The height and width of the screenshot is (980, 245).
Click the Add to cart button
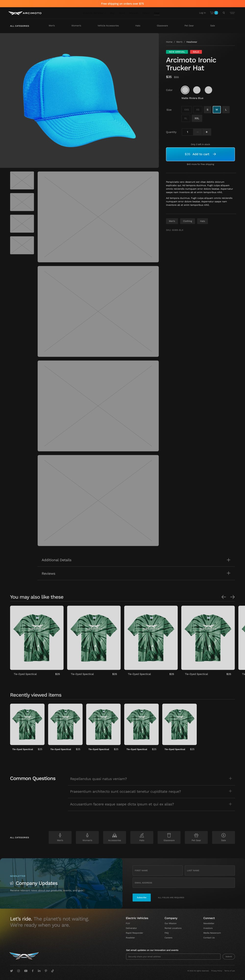pyautogui.click(x=200, y=154)
